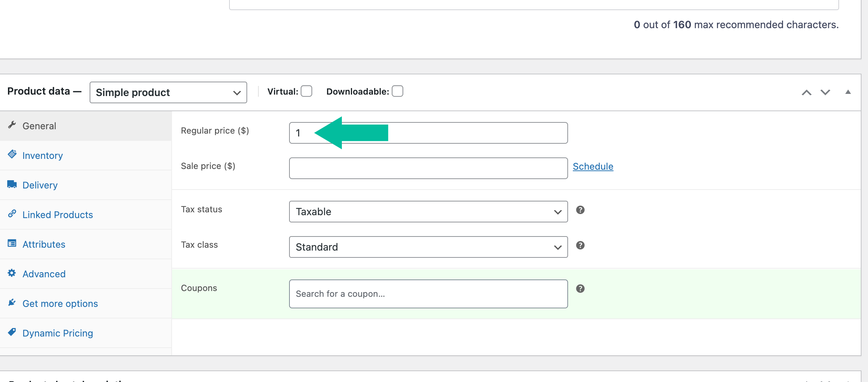Image resolution: width=868 pixels, height=382 pixels.
Task: Enable the Virtual checkbox
Action: 306,91
